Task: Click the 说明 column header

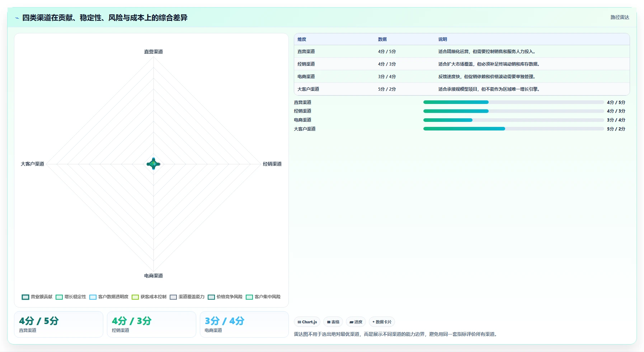Action: pyautogui.click(x=443, y=39)
